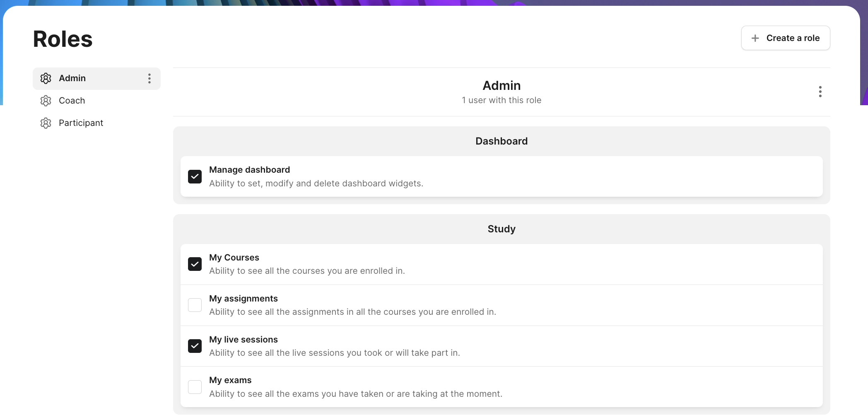Viewport: 868px width, 415px height.
Task: Check the My exams permission box
Action: click(195, 387)
